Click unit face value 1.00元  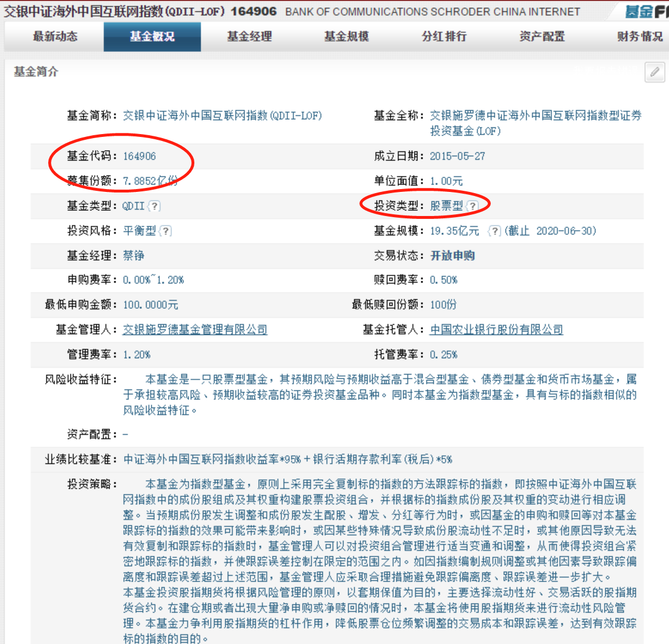pos(446,181)
